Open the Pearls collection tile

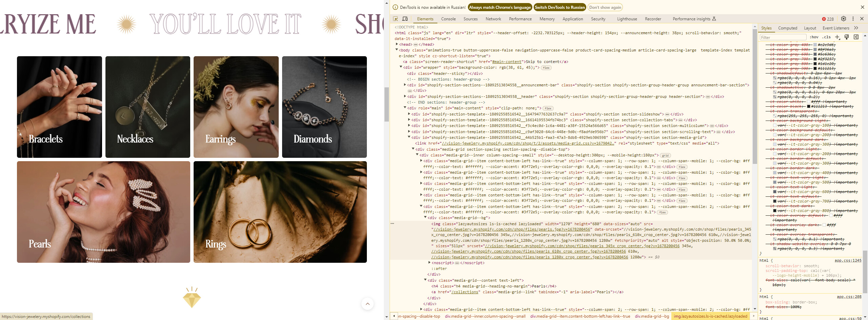coord(103,212)
